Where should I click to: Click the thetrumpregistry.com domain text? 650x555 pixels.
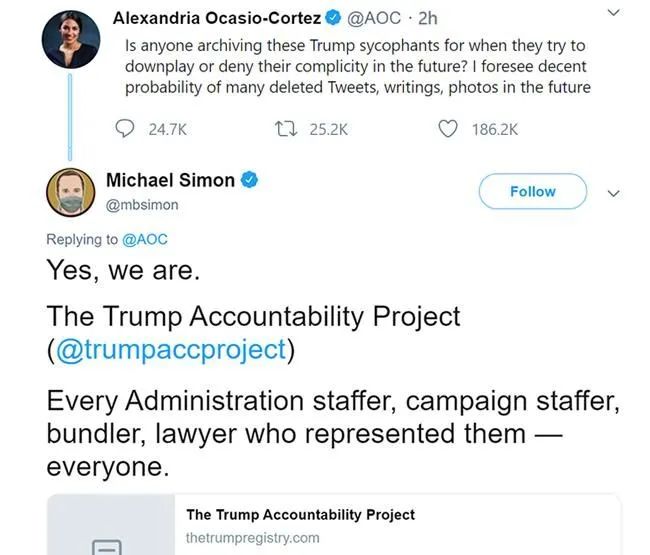(253, 537)
